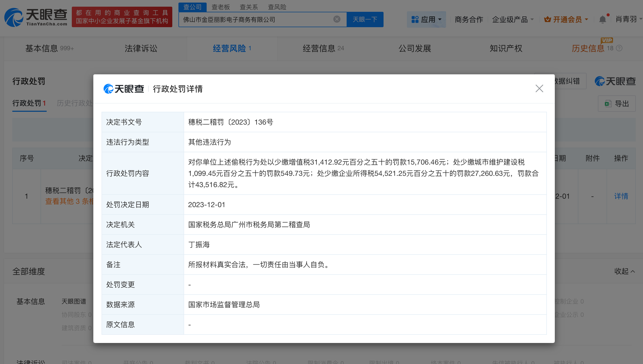Image resolution: width=643 pixels, height=364 pixels.
Task: Click the 天眼一下 search button
Action: (365, 19)
